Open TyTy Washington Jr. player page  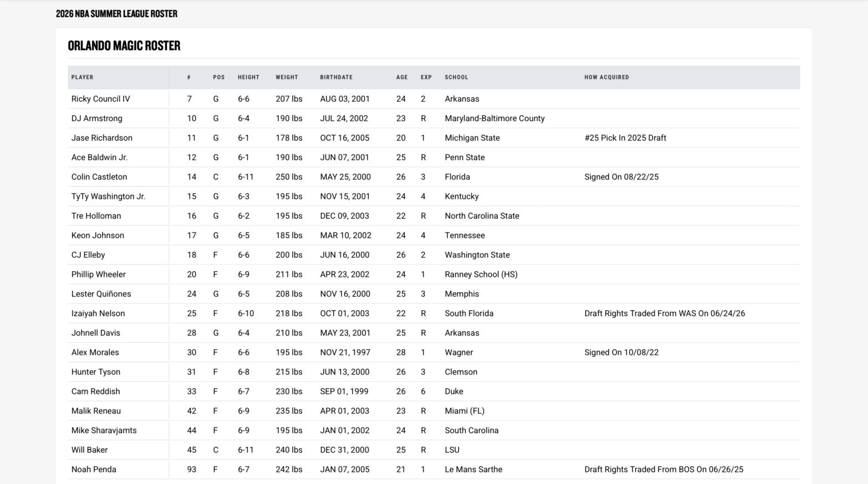tap(108, 196)
